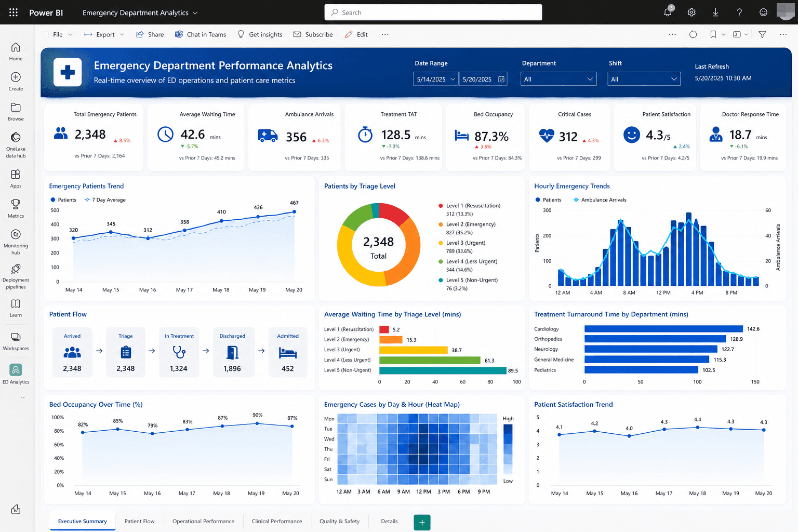Expand the view options chevron

tap(747, 34)
